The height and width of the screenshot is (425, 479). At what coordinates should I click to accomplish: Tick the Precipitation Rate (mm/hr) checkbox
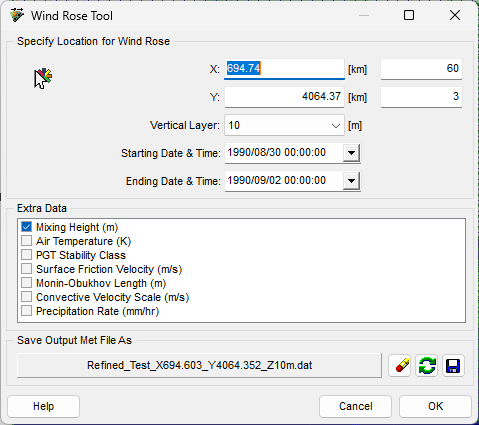point(26,311)
